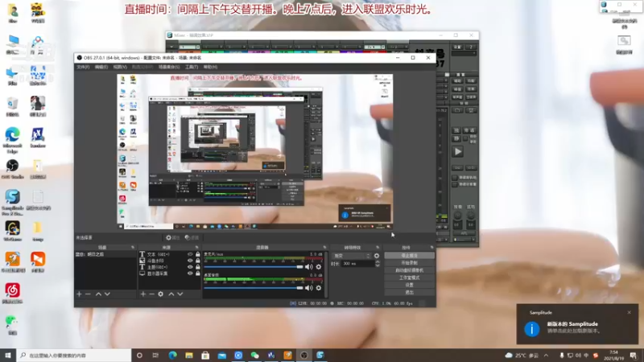Show hidden system tray icons chevron

(x=547, y=355)
